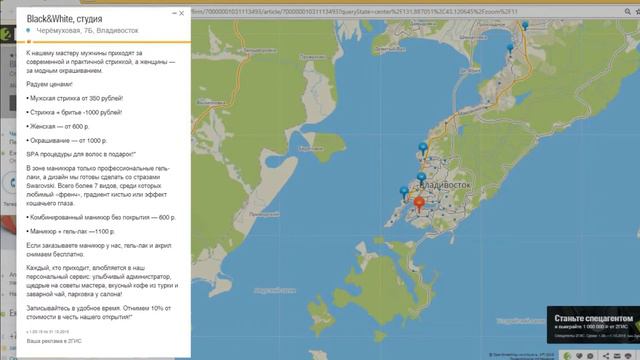Select the red map marker
The height and width of the screenshot is (360, 640).
(x=419, y=204)
